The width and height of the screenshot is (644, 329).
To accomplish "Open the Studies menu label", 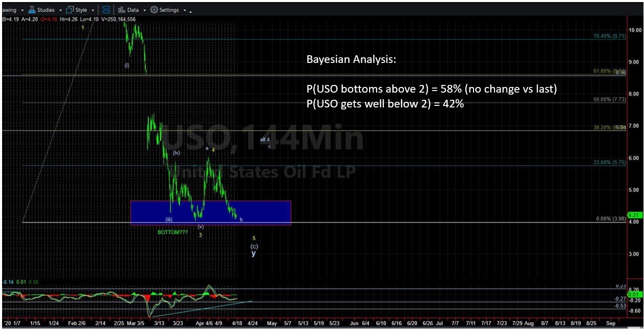I will [46, 10].
